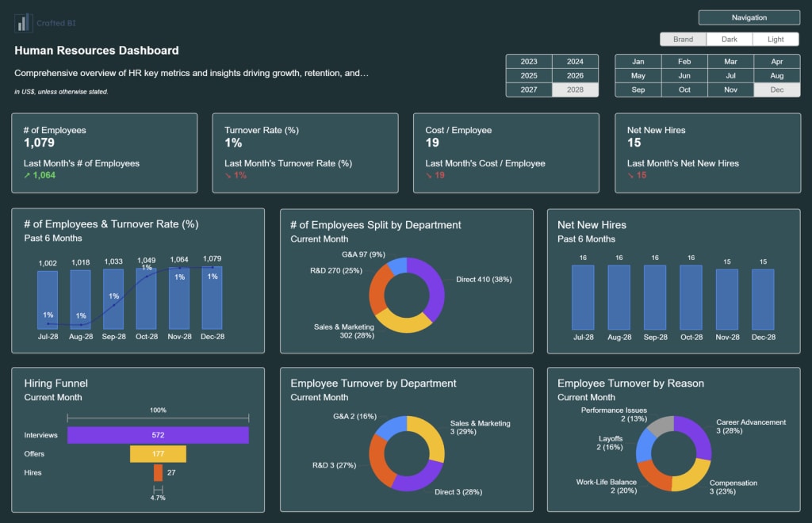Image resolution: width=812 pixels, height=523 pixels.
Task: Switch to the Brand theme
Action: coord(682,39)
